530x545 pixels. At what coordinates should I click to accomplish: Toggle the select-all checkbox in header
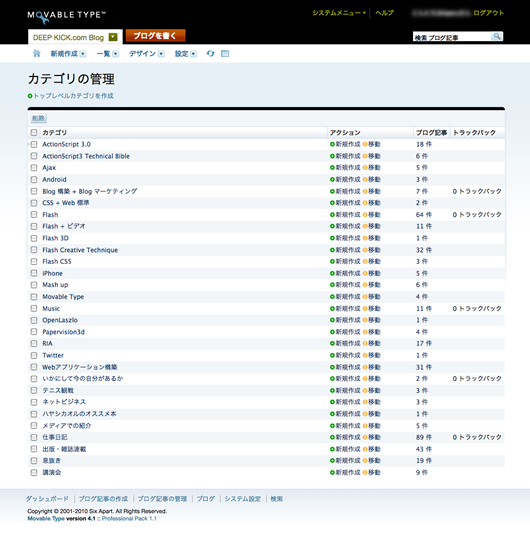34,132
